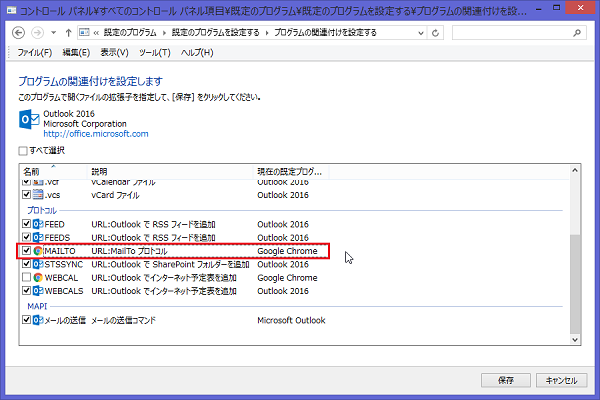This screenshot has width=600, height=400.
Task: Sort by the 名前 column header
Action: click(53, 171)
